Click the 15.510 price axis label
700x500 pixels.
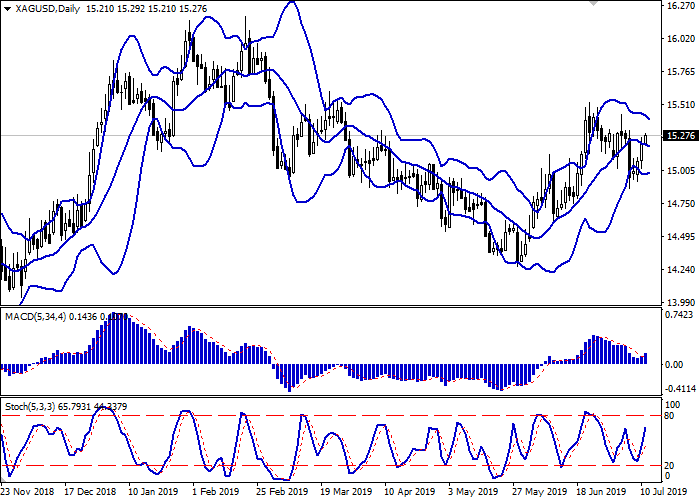pos(678,105)
